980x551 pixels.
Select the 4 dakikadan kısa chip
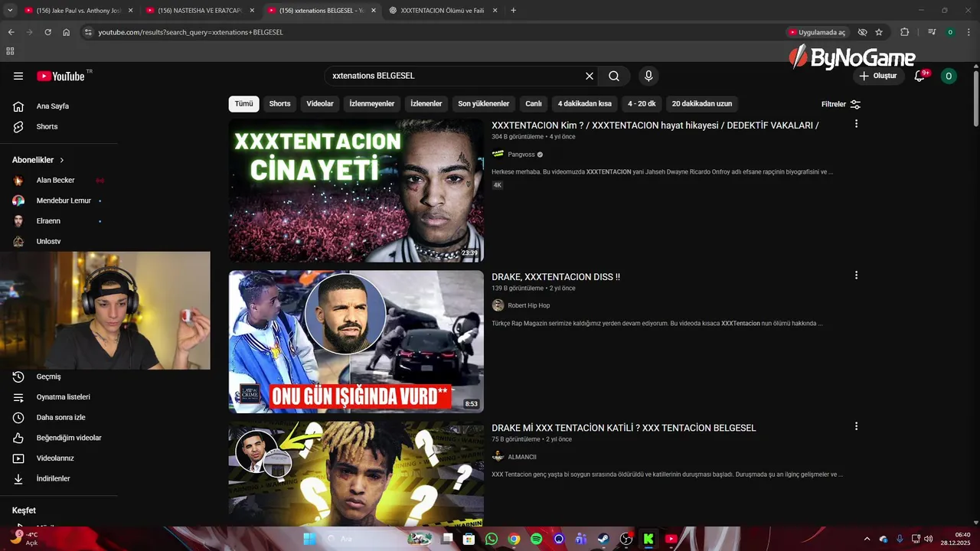[x=585, y=104]
